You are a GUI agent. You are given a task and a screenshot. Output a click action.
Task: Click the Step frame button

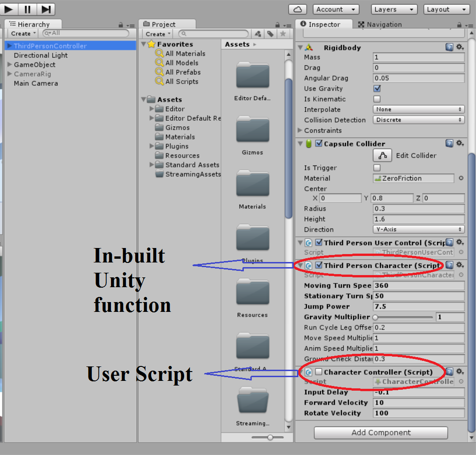(x=46, y=9)
